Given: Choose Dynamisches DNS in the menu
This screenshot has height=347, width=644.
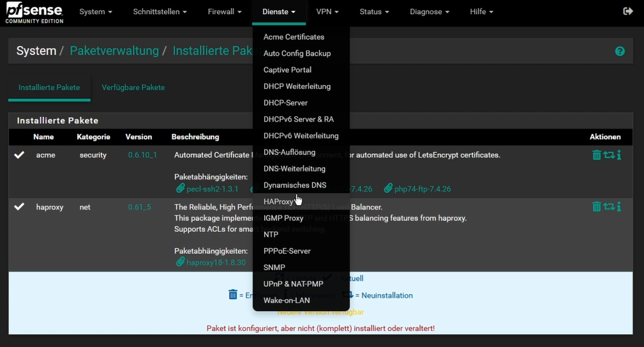Looking at the screenshot, I should tap(301, 185).
